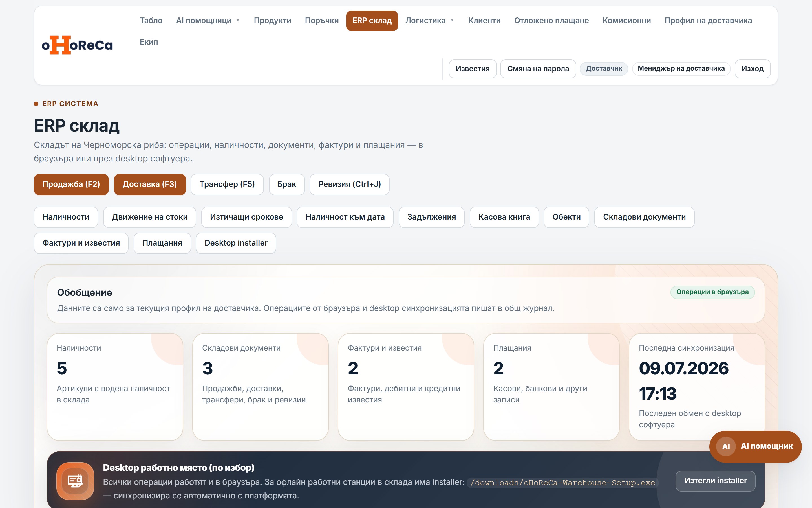Open Ревизия (Ctrl+J)

[349, 184]
